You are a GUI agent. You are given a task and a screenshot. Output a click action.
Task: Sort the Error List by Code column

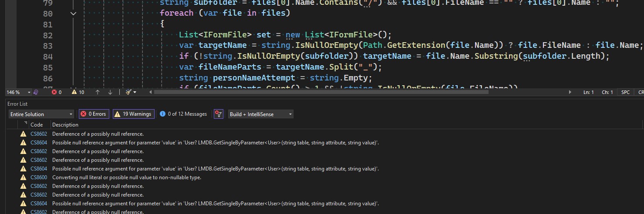click(x=37, y=125)
